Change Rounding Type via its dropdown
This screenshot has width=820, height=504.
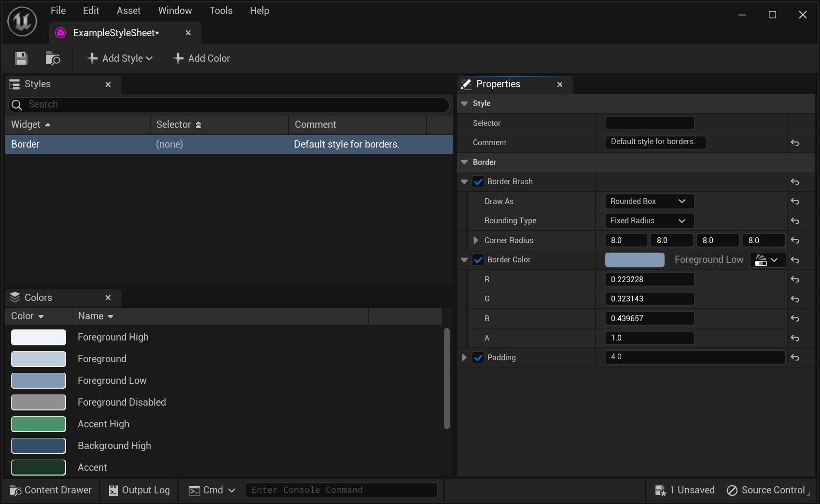click(x=649, y=220)
